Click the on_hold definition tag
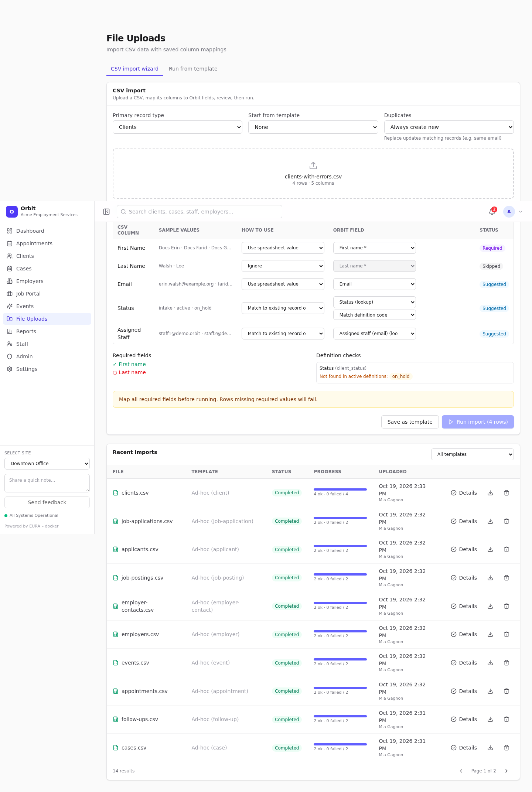The height and width of the screenshot is (792, 532). [x=401, y=376]
